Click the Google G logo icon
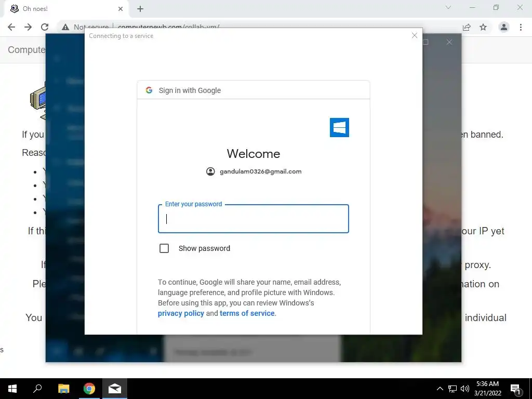 149,90
